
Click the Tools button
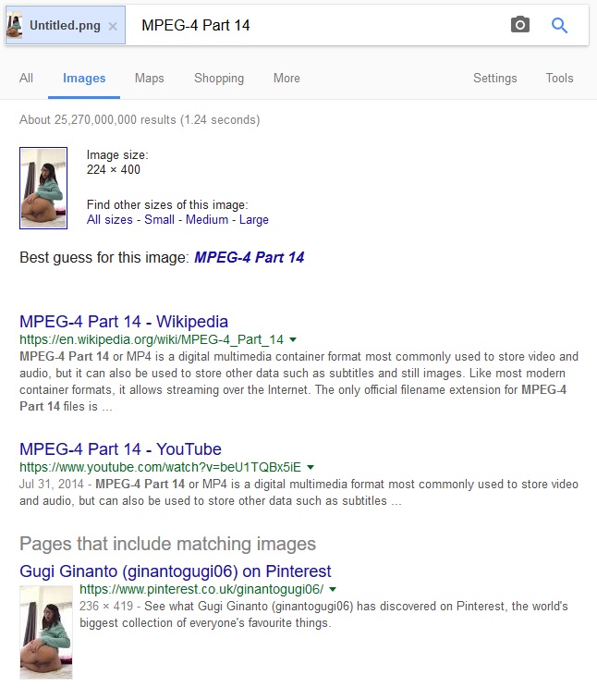tap(559, 78)
